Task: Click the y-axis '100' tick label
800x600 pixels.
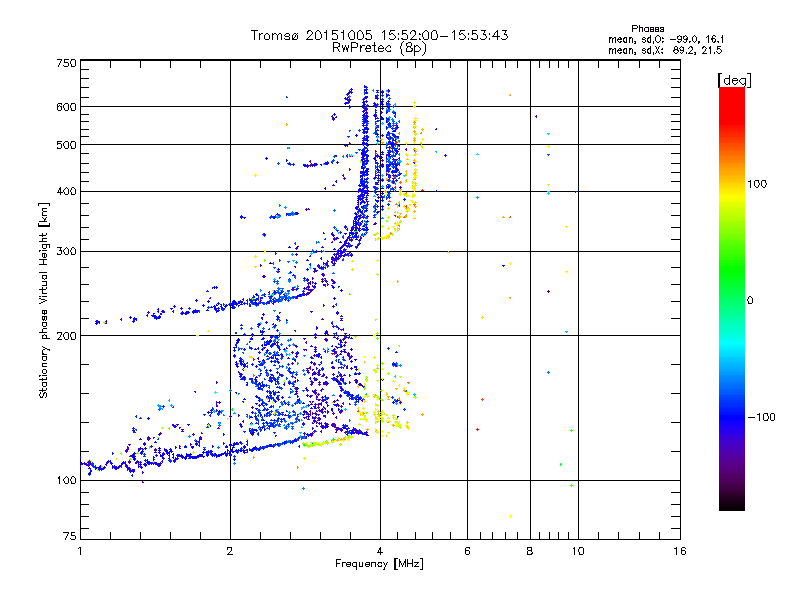Action: (x=66, y=480)
